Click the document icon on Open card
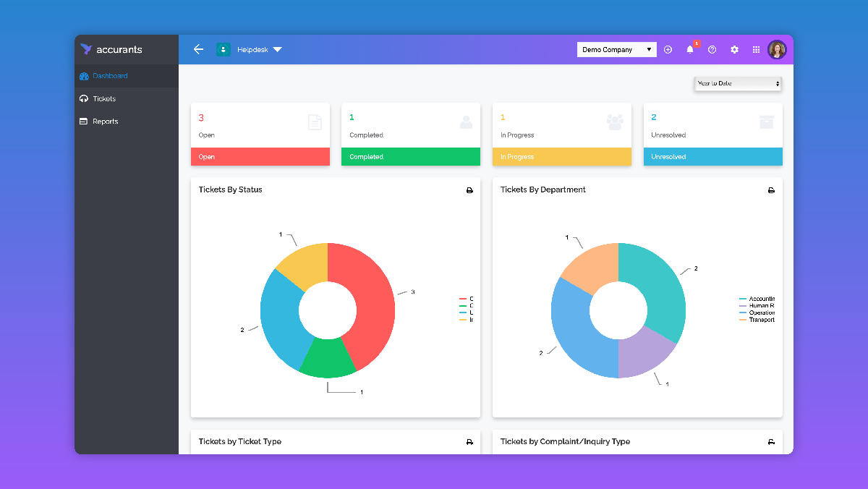 coord(315,122)
